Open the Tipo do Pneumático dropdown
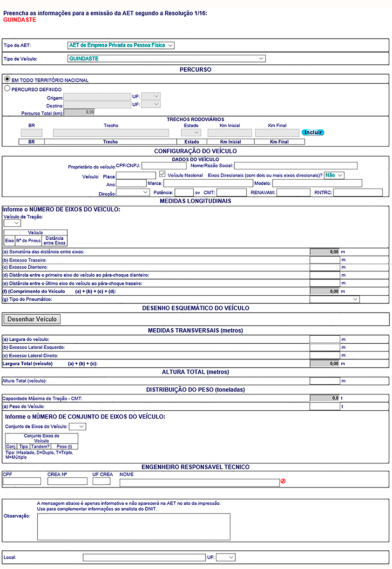Viewport: 392px width, 569px height. tap(334, 299)
